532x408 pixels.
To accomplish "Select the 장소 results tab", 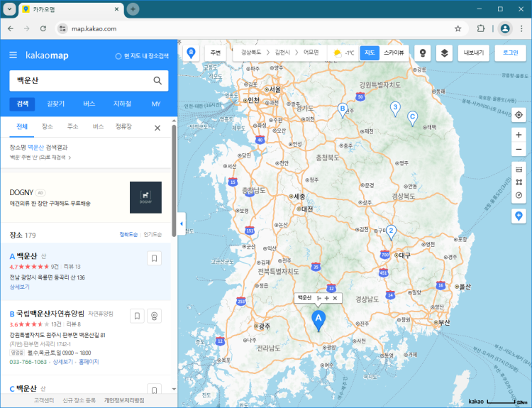I will (47, 127).
